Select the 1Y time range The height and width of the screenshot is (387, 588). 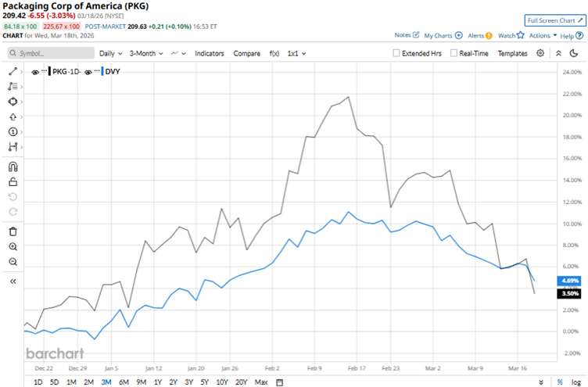tap(158, 382)
